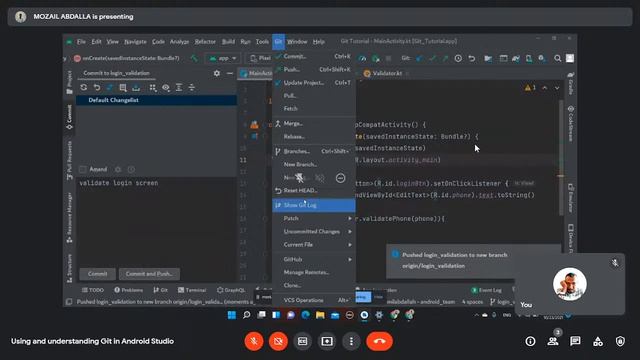Screen dimensions: 640x360
Task: Open the meeting chat panel icon
Action: click(x=575, y=341)
